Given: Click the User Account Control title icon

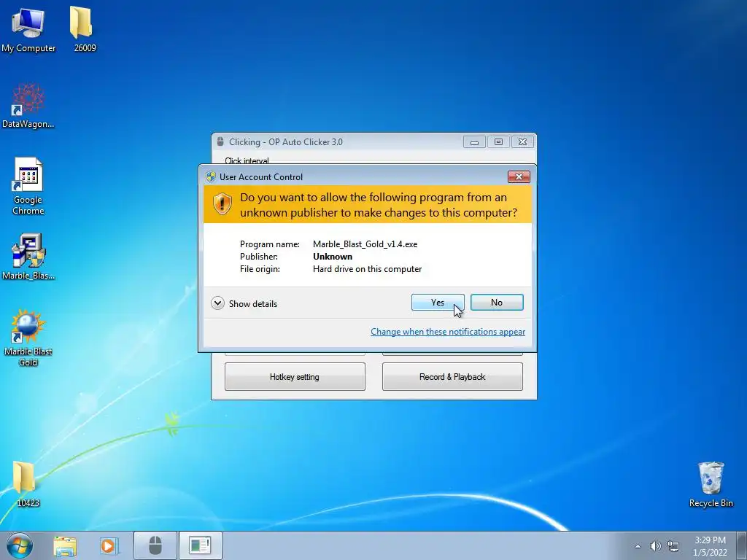Looking at the screenshot, I should pyautogui.click(x=211, y=176).
